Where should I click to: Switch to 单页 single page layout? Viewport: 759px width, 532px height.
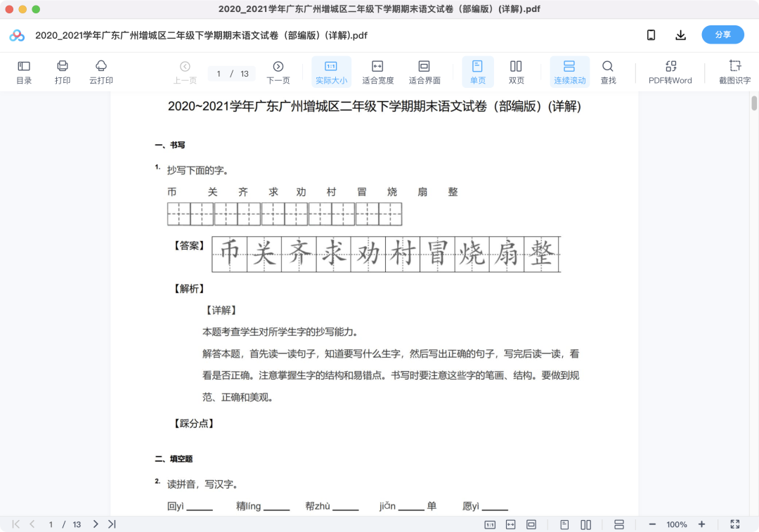[x=477, y=72]
